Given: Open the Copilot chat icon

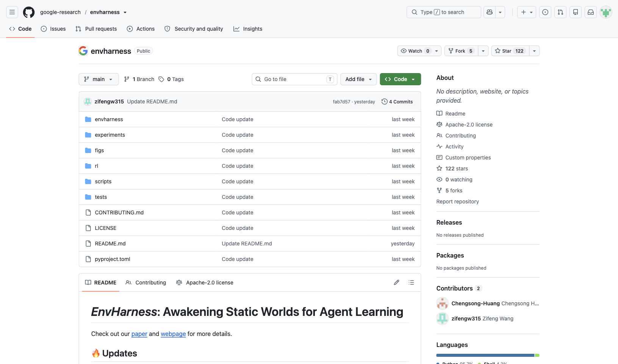Looking at the screenshot, I should pos(490,12).
